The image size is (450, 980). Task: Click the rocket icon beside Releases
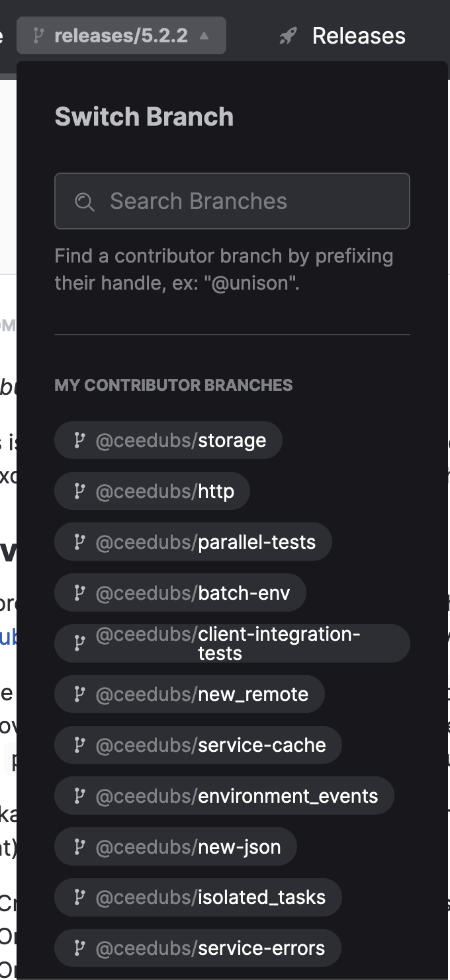click(288, 36)
